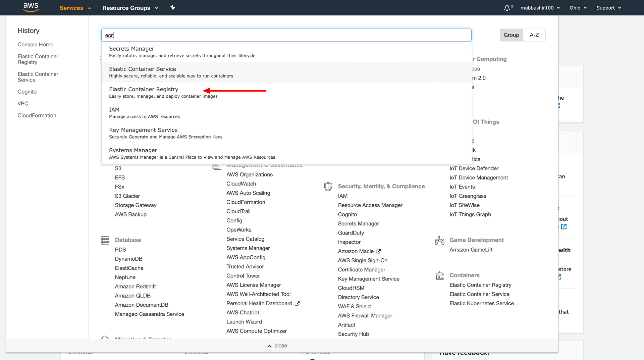Viewport: 644px width, 360px height.
Task: Open Amazon GameLift service
Action: coord(471,250)
